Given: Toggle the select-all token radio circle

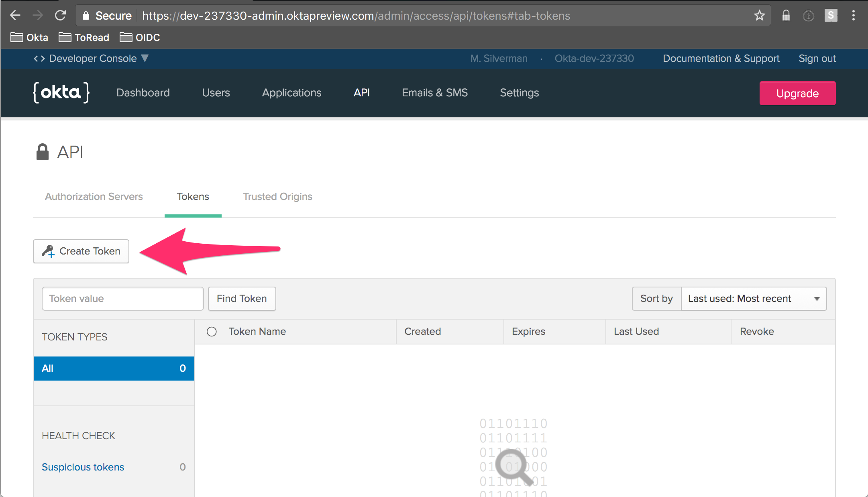Looking at the screenshot, I should [x=212, y=332].
